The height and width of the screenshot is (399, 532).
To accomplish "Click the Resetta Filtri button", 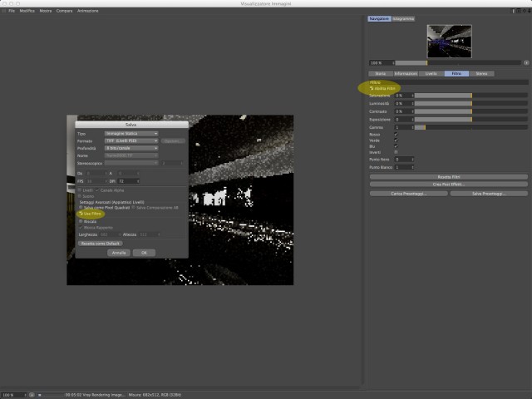I will [449, 177].
